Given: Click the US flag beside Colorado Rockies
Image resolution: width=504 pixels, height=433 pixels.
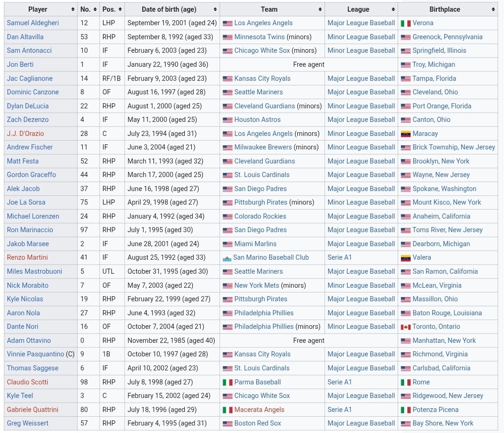Looking at the screenshot, I should pyautogui.click(x=228, y=217).
